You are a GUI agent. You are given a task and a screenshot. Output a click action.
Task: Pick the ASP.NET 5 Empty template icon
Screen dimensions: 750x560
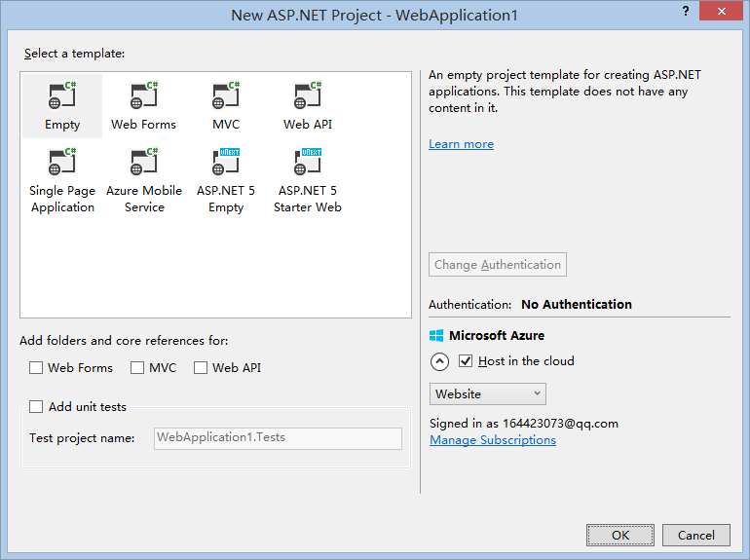pos(226,162)
